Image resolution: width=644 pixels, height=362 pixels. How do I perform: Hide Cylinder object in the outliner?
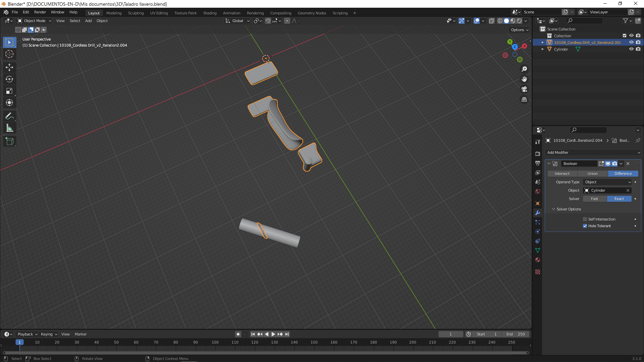click(x=631, y=49)
